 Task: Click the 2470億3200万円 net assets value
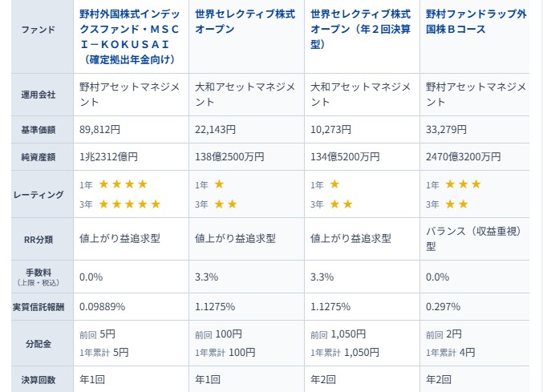click(x=463, y=156)
